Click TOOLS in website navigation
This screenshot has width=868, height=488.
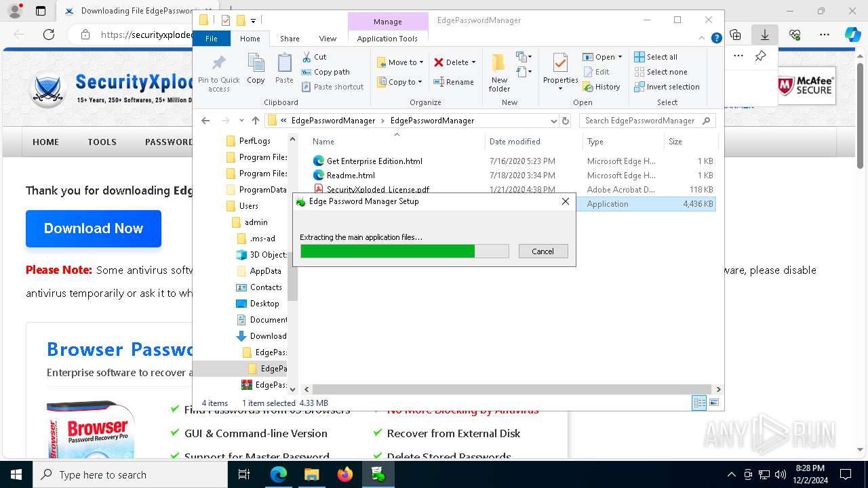click(102, 142)
